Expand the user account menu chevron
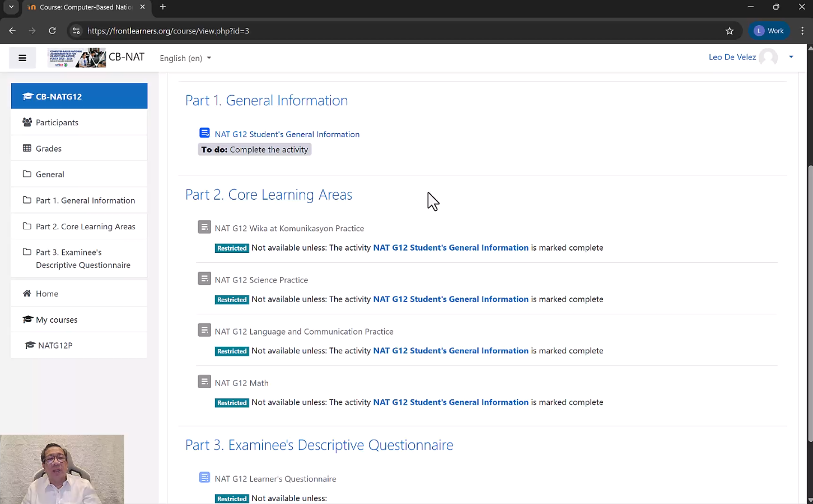 click(x=791, y=56)
